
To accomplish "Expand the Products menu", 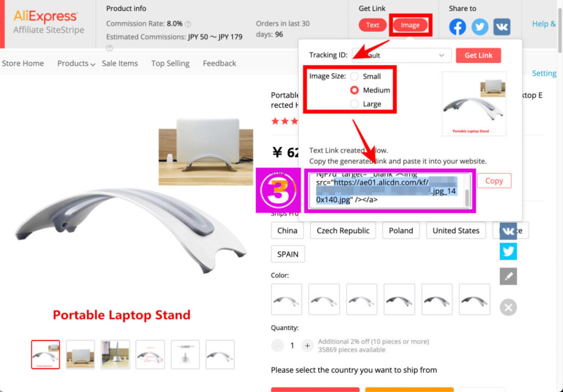I will [76, 64].
